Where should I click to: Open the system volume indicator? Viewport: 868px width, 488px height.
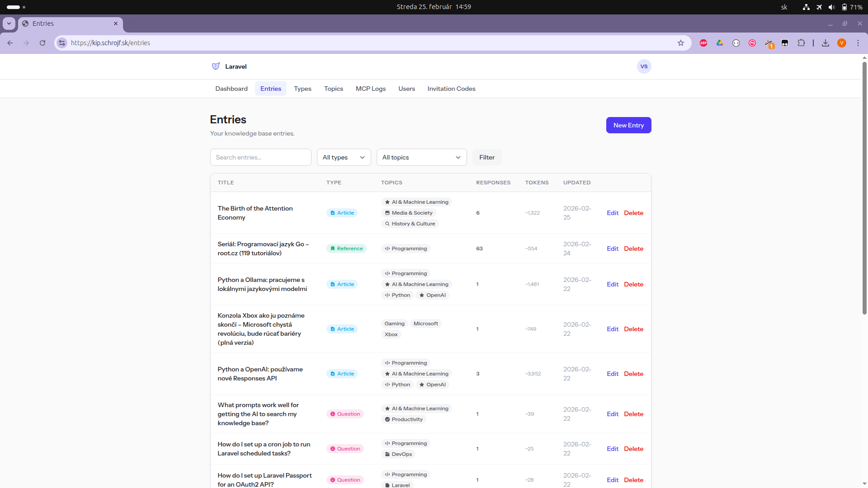[x=831, y=7]
